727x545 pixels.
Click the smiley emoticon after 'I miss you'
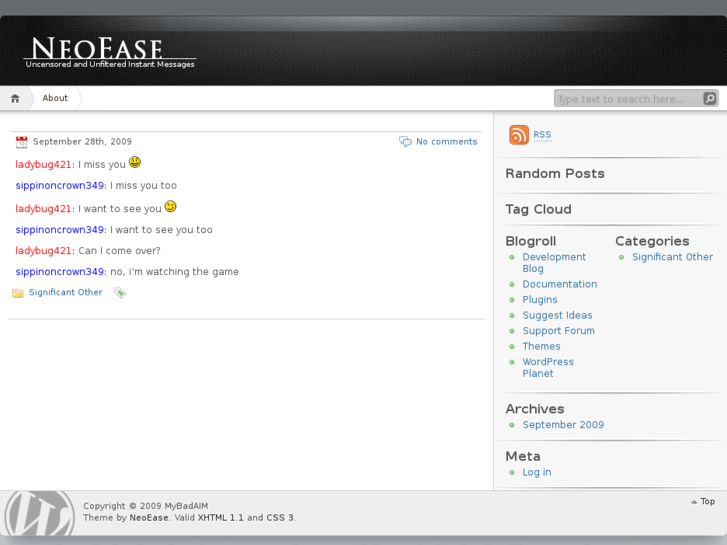(135, 162)
